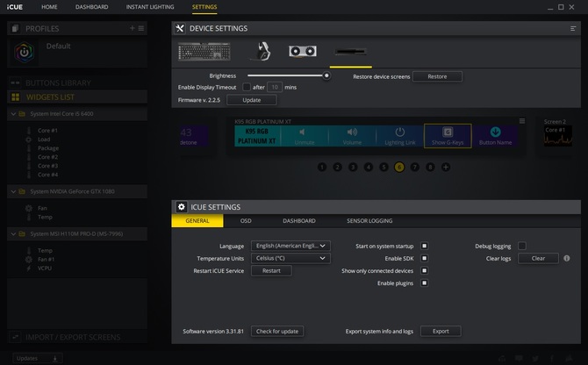Select the Package widget item

(x=48, y=148)
